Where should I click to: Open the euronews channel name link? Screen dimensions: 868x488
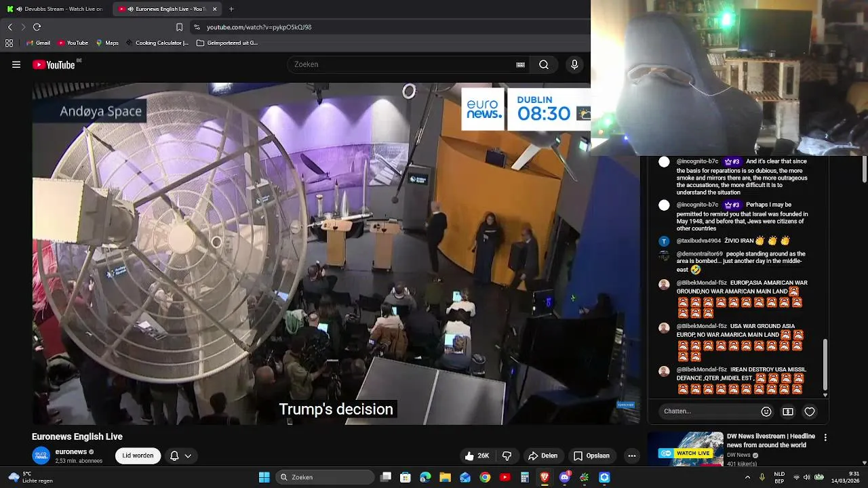click(x=71, y=451)
